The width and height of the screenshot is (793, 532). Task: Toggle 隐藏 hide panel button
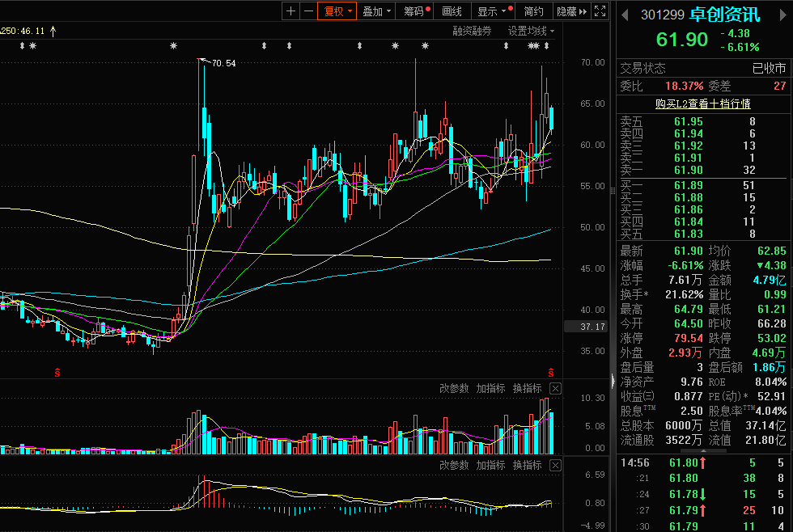pyautogui.click(x=570, y=11)
